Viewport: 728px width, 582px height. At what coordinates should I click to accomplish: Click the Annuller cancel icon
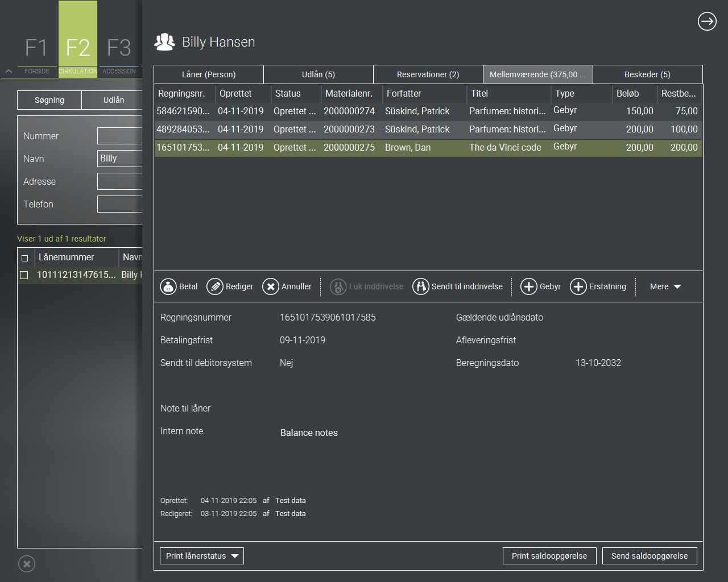pos(271,286)
